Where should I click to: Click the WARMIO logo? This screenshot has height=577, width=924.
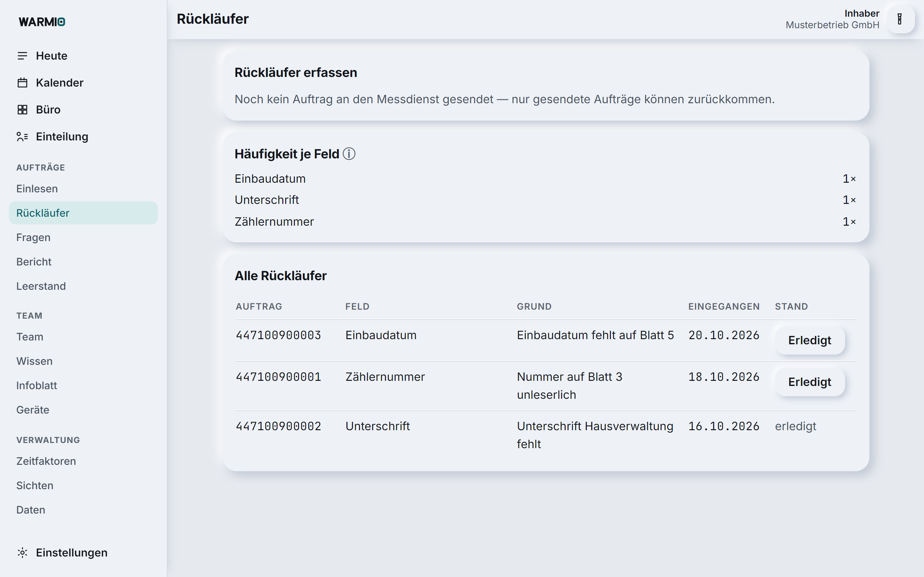(42, 22)
